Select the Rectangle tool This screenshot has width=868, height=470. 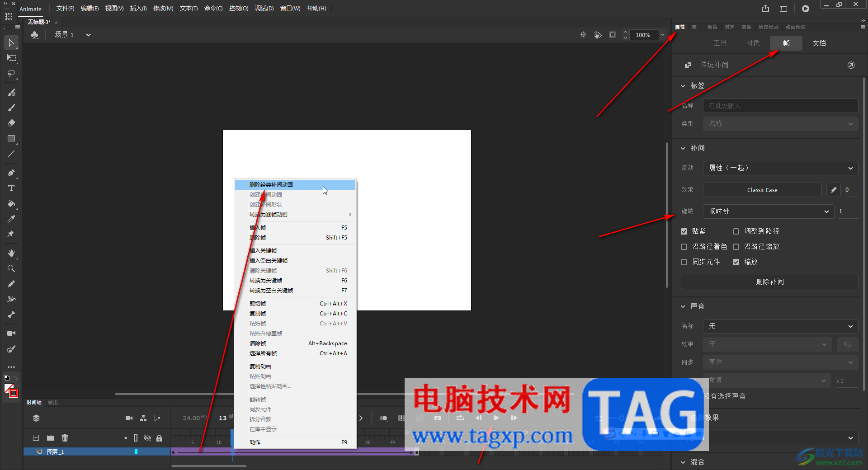tap(11, 138)
